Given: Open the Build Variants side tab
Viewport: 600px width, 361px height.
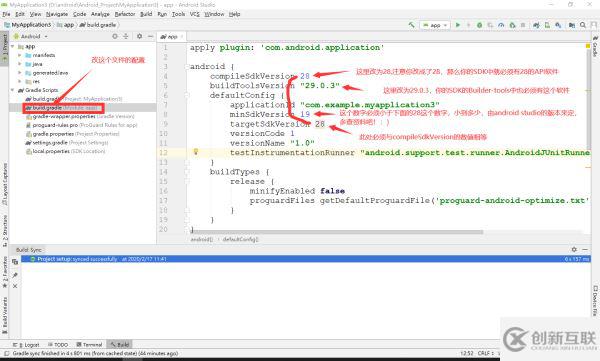Looking at the screenshot, I should (x=5, y=315).
